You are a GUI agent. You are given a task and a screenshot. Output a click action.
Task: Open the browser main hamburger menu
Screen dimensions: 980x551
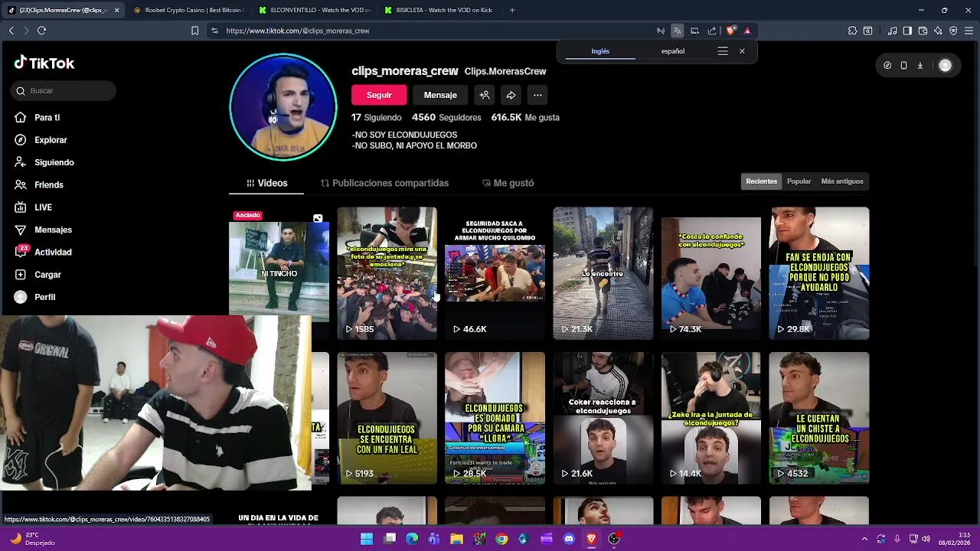969,31
